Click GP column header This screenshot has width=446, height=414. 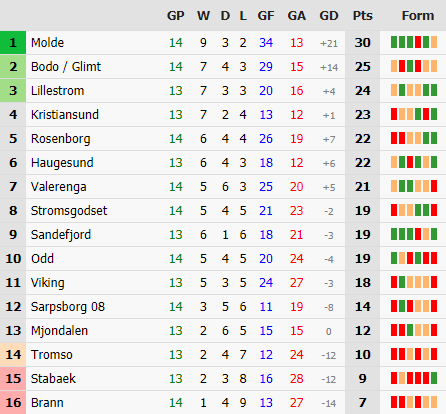[x=176, y=16]
